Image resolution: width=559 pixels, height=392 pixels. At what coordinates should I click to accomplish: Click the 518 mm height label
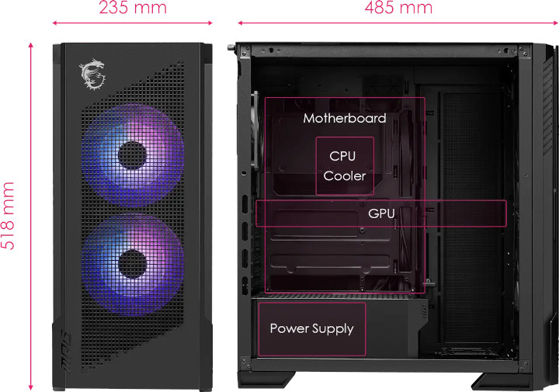tap(8, 216)
